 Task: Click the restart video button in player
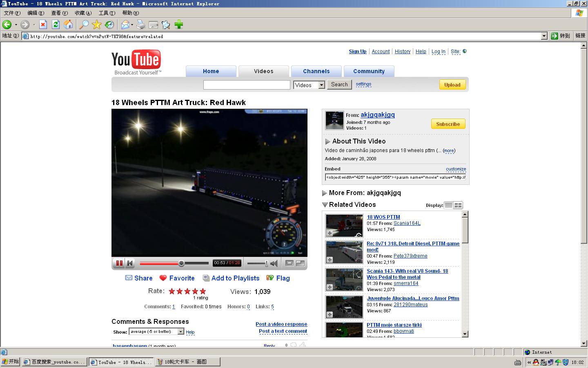tap(130, 263)
